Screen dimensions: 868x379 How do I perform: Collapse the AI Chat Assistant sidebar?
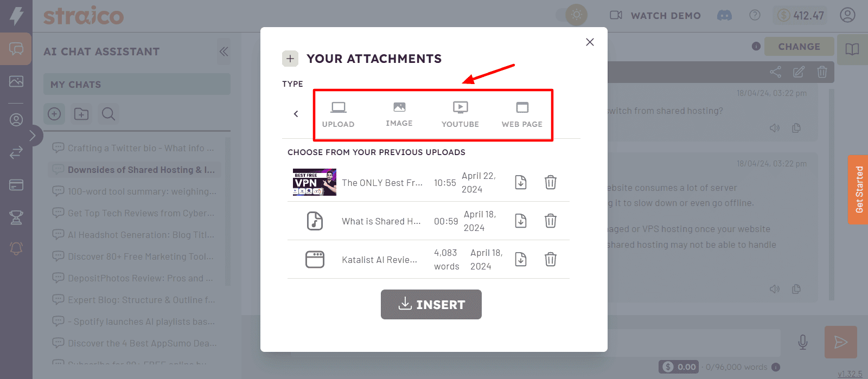(224, 52)
